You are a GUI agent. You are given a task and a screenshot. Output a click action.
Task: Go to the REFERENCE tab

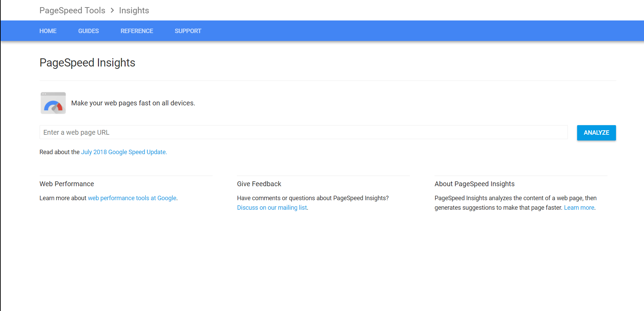pyautogui.click(x=137, y=31)
